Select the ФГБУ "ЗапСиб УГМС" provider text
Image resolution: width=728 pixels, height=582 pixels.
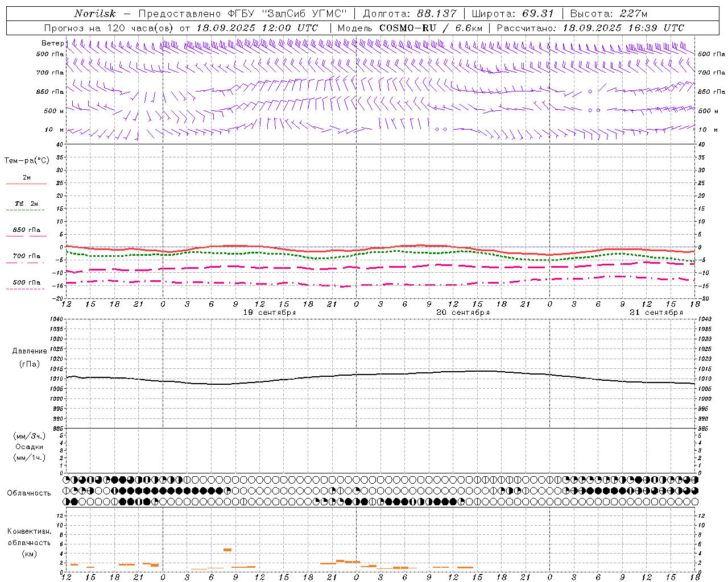pos(287,14)
